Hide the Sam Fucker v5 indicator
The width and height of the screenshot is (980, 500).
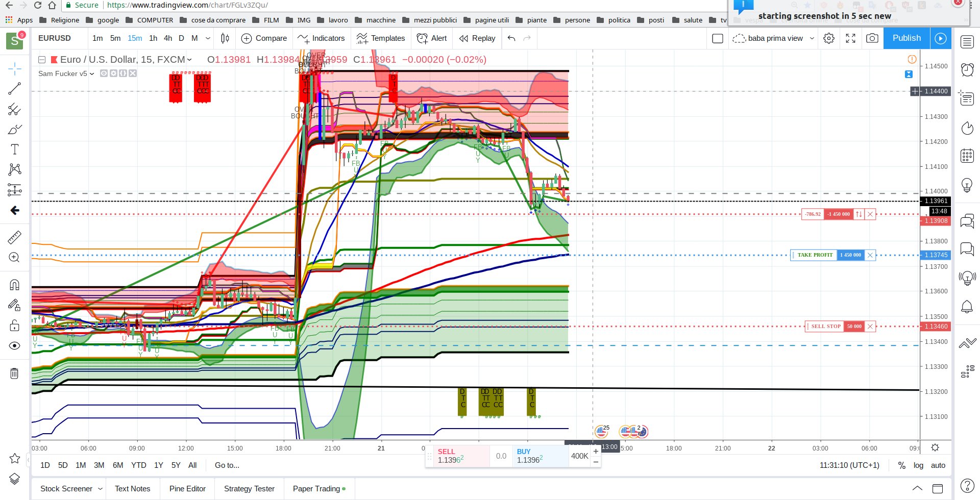[104, 73]
